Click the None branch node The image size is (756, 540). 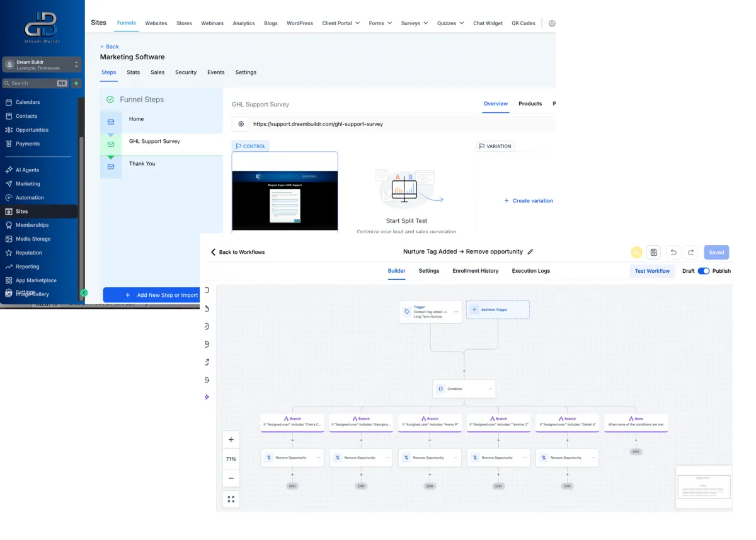coord(636,422)
